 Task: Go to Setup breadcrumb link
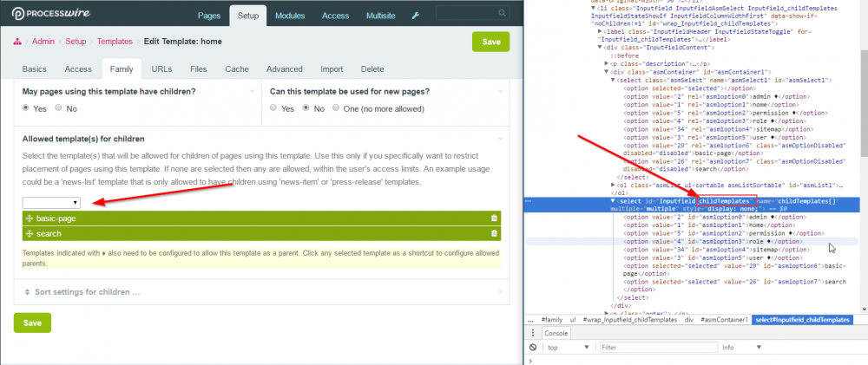pos(76,42)
